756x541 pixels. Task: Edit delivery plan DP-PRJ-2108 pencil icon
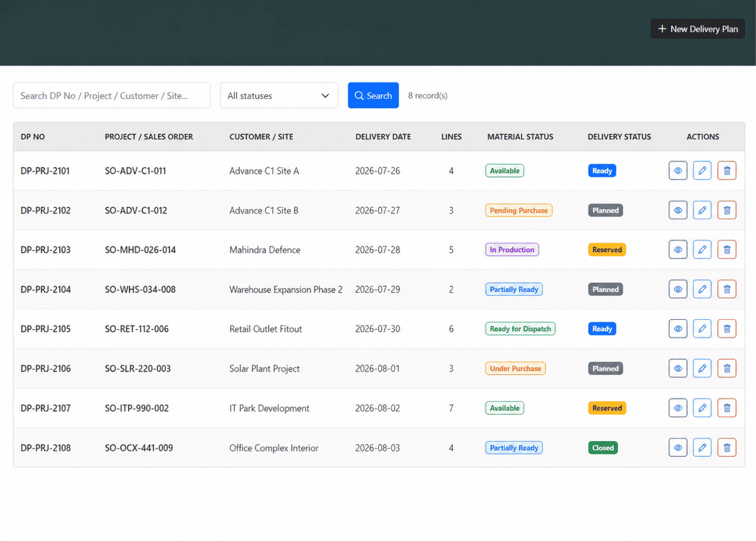(702, 448)
